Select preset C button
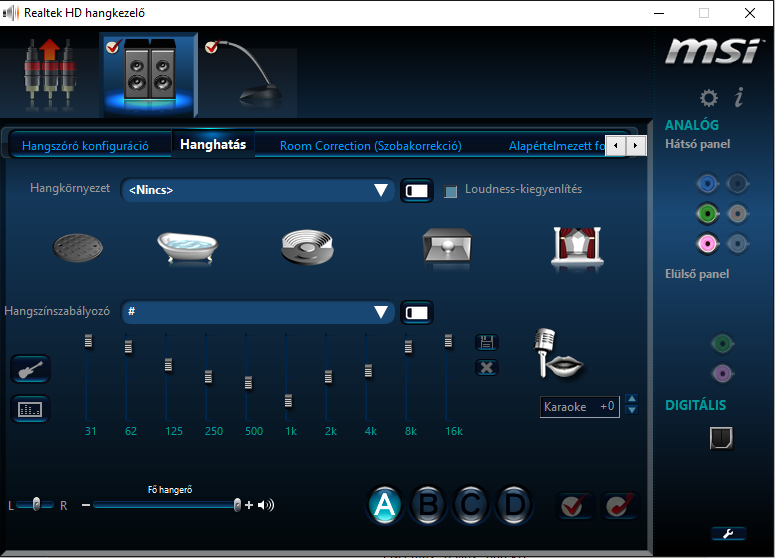This screenshot has width=775, height=558. pos(471,505)
